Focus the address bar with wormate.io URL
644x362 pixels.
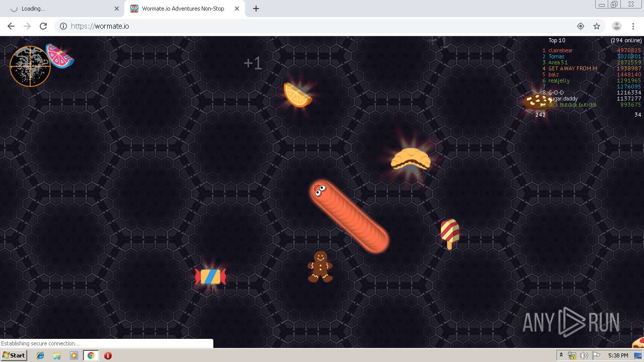pyautogui.click(x=322, y=26)
